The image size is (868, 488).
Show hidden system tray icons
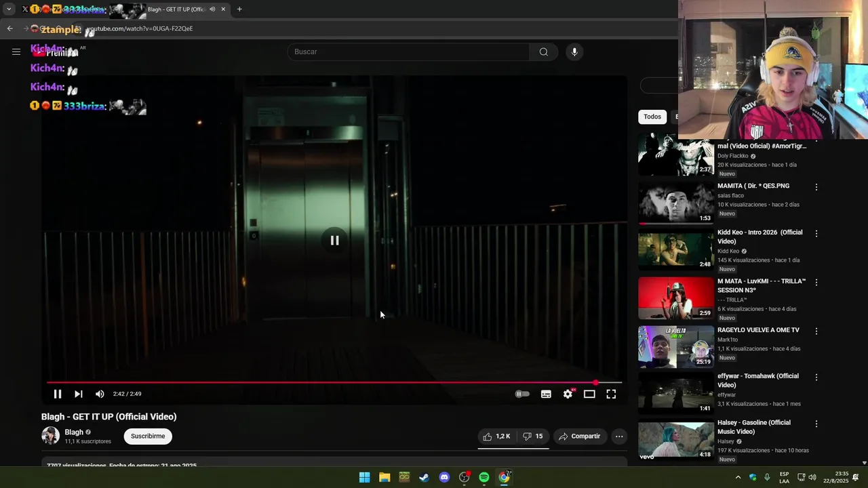(738, 477)
